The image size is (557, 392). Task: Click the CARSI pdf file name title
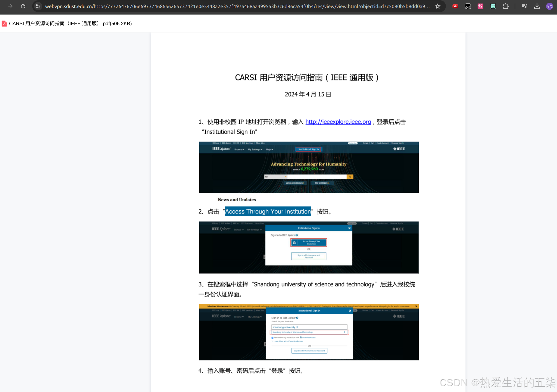click(70, 24)
